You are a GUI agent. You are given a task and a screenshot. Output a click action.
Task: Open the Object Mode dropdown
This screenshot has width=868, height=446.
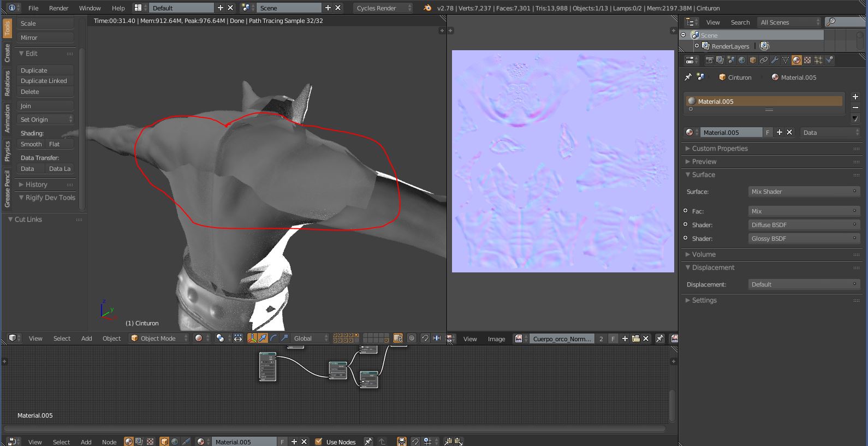coord(158,338)
